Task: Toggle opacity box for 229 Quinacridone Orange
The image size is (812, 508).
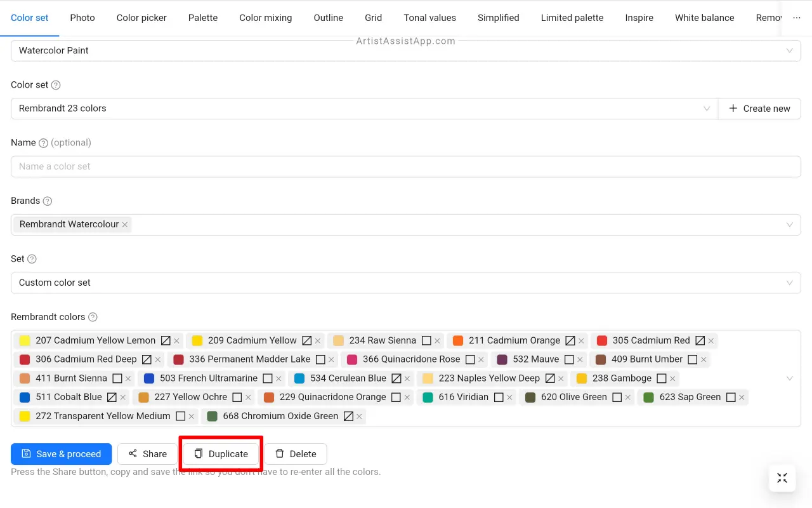Action: point(396,398)
